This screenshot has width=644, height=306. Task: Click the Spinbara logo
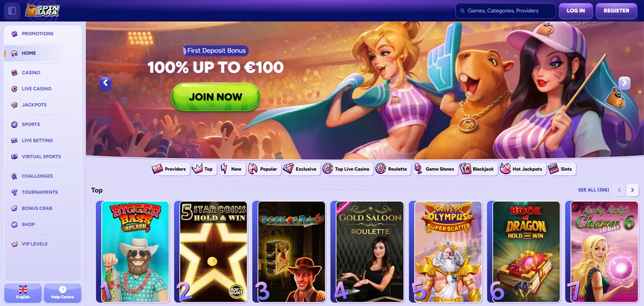(43, 10)
